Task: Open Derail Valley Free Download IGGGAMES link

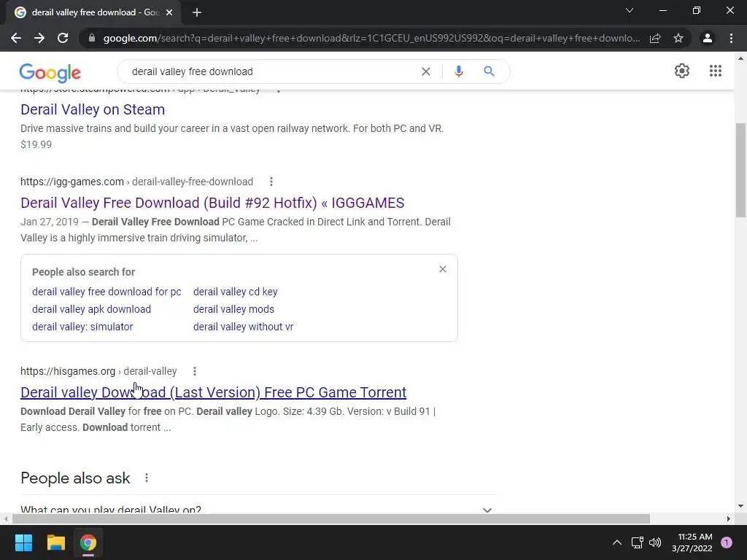Action: pos(212,203)
